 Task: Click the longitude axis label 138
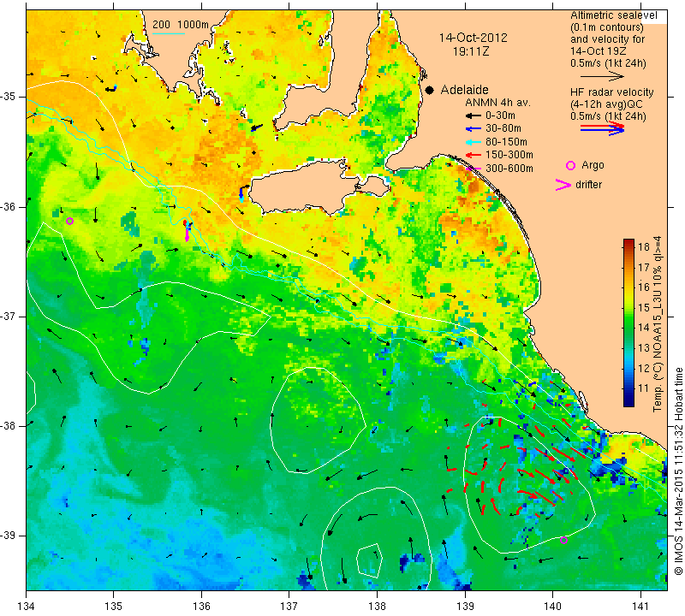pos(377,607)
